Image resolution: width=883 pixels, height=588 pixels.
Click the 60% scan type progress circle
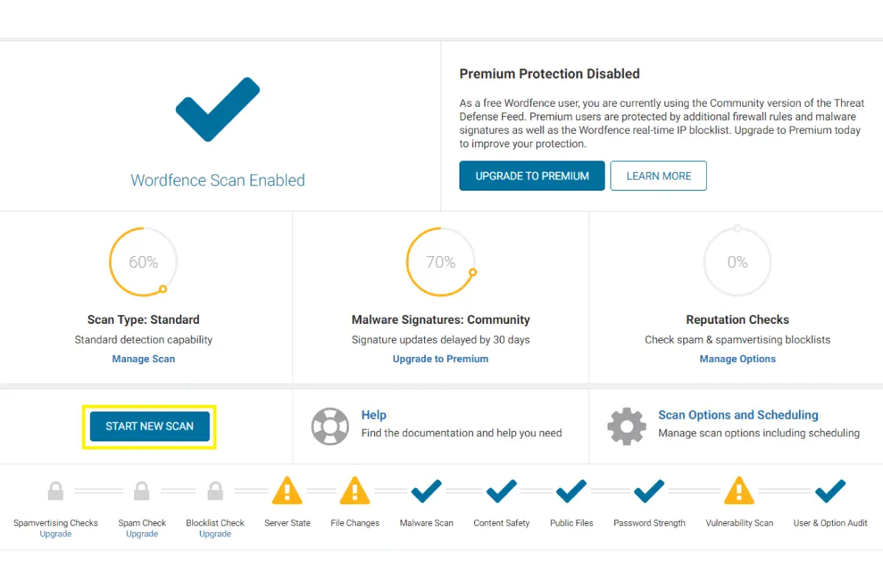[x=144, y=262]
